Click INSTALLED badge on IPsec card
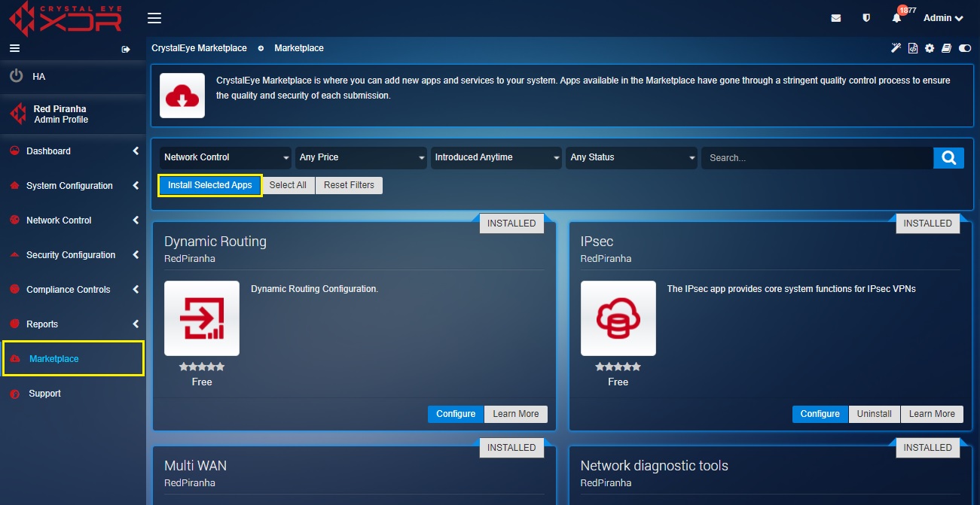Screen dimensions: 980x505 tap(928, 224)
